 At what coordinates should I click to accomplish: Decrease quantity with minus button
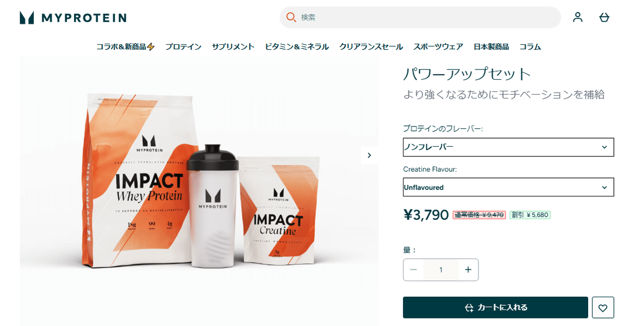coord(414,270)
